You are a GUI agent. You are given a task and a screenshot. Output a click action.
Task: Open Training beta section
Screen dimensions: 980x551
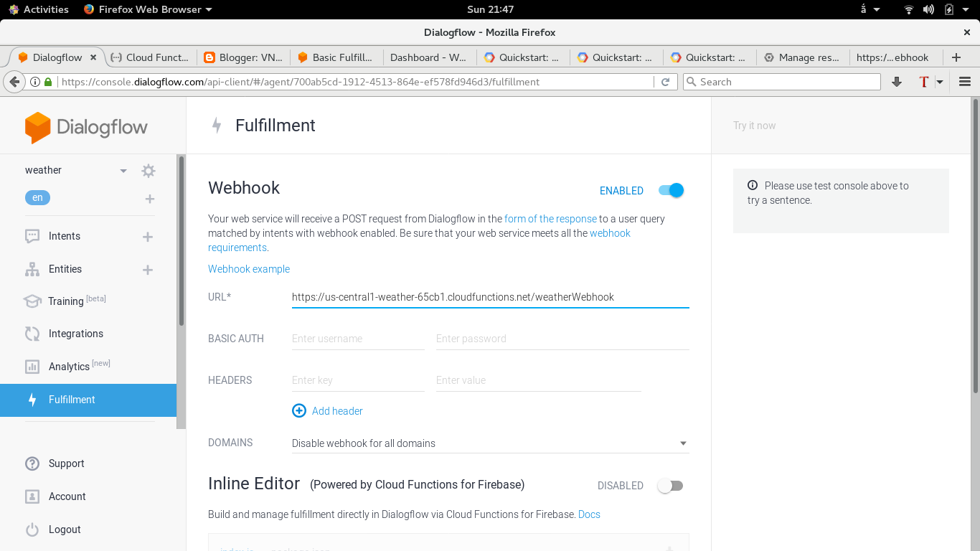77,301
